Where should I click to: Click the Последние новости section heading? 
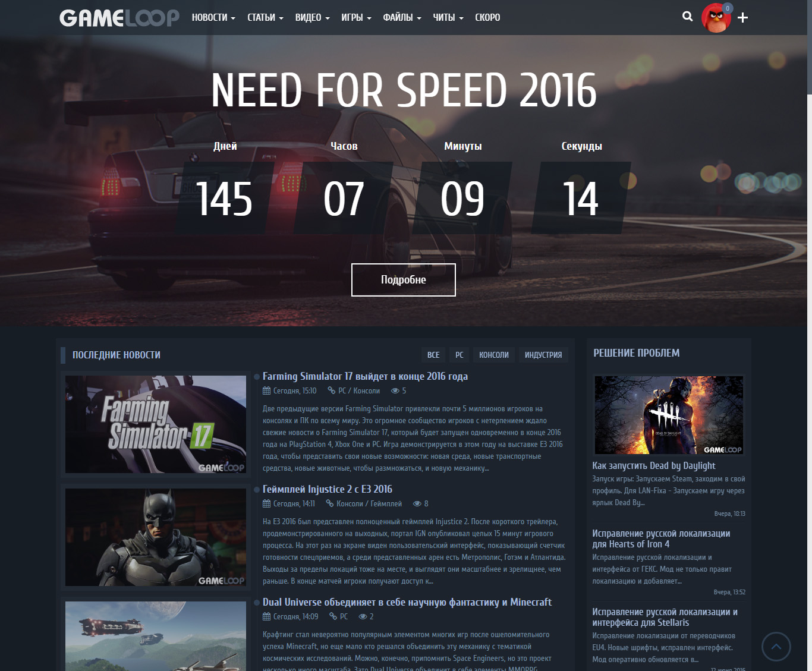pos(117,355)
